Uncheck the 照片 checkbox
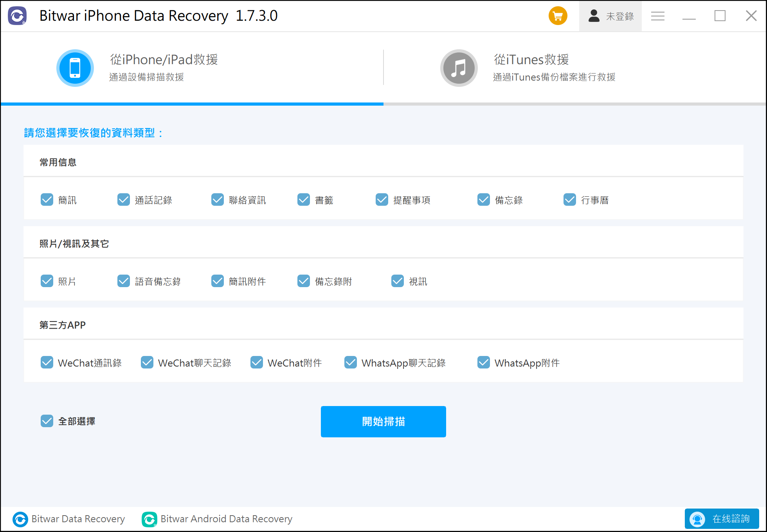This screenshot has width=767, height=532. [x=47, y=281]
